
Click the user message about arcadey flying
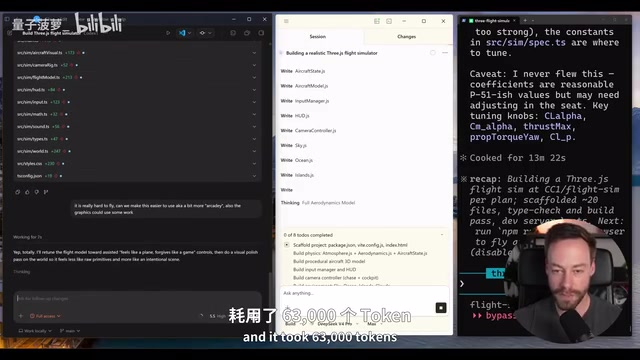[x=166, y=209]
